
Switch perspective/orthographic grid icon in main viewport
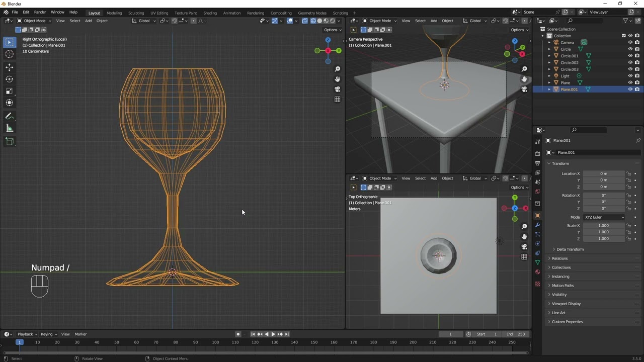(x=338, y=99)
